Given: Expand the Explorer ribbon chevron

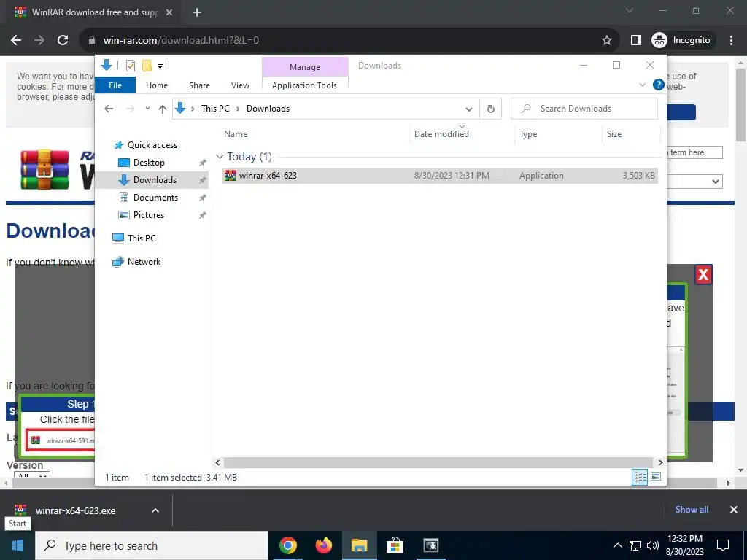Looking at the screenshot, I should pyautogui.click(x=642, y=85).
